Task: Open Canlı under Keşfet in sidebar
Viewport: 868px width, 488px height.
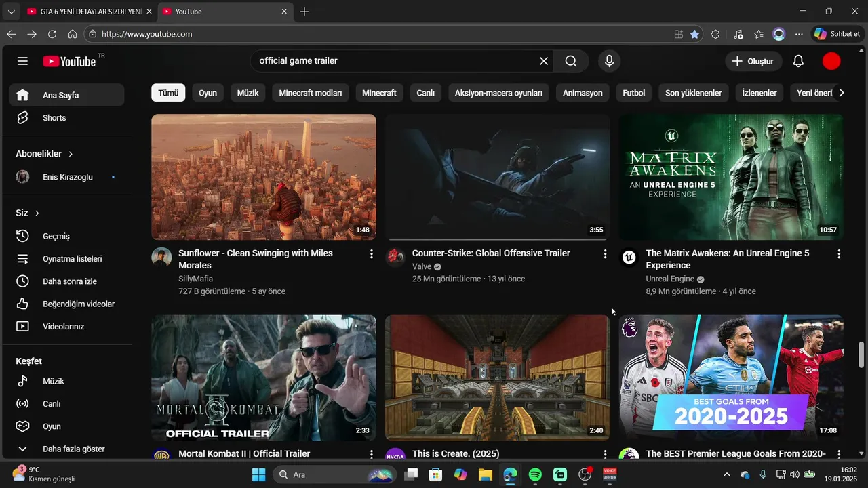Action: [66, 404]
